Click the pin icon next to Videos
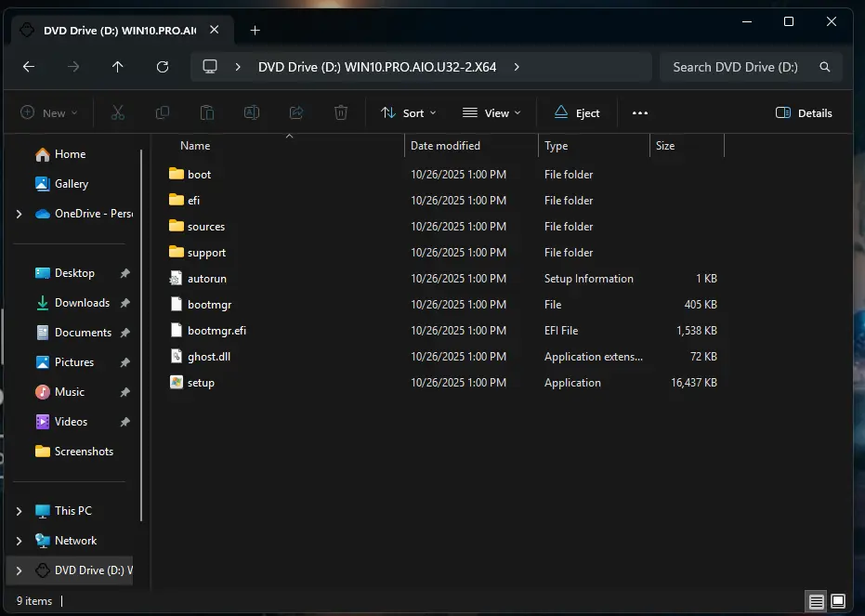The width and height of the screenshot is (865, 616). (x=125, y=422)
